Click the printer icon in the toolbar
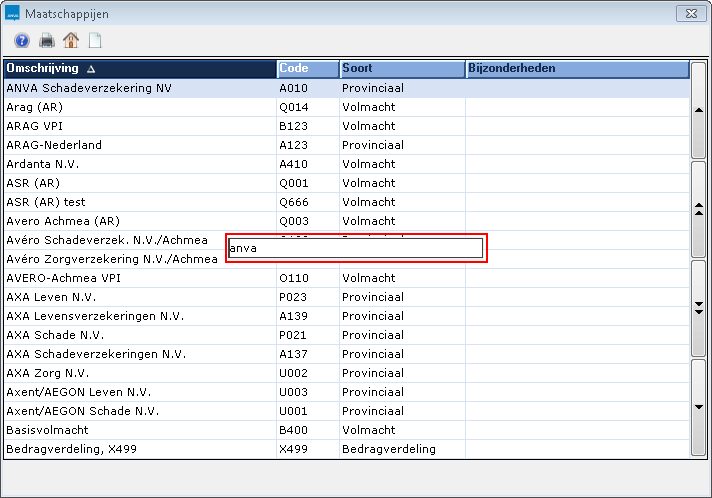Viewport: 712px width, 498px height. (46, 41)
